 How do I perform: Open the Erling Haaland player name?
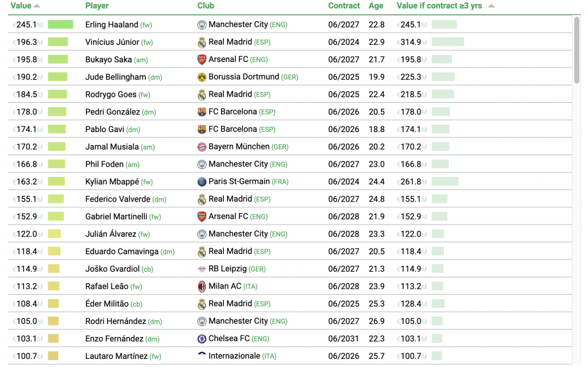111,25
